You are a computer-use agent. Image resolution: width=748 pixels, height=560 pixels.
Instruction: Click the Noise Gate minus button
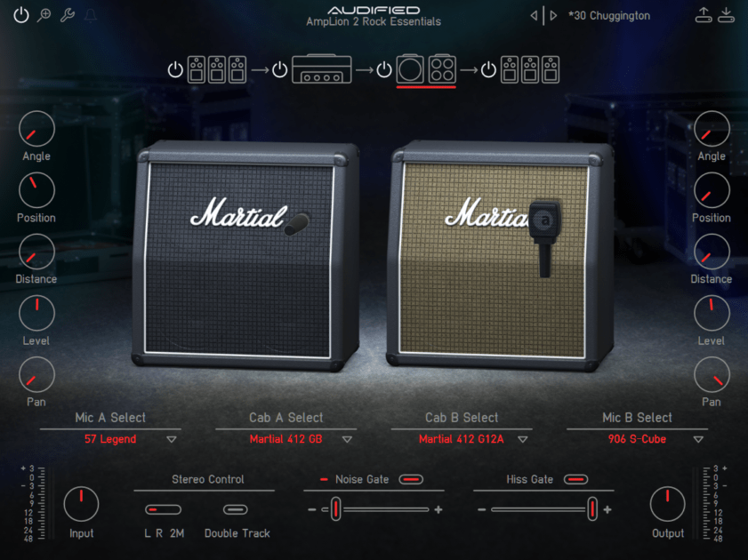312,509
